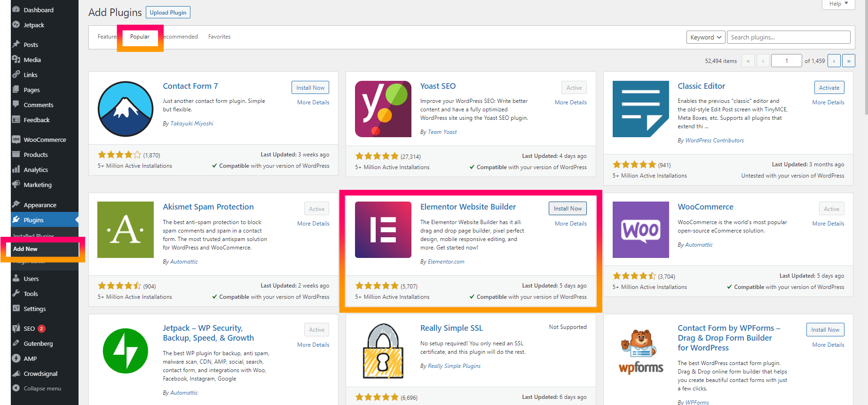Screen dimensions: 868x405
Task: Click the Comments bubble icon
Action: click(x=16, y=105)
